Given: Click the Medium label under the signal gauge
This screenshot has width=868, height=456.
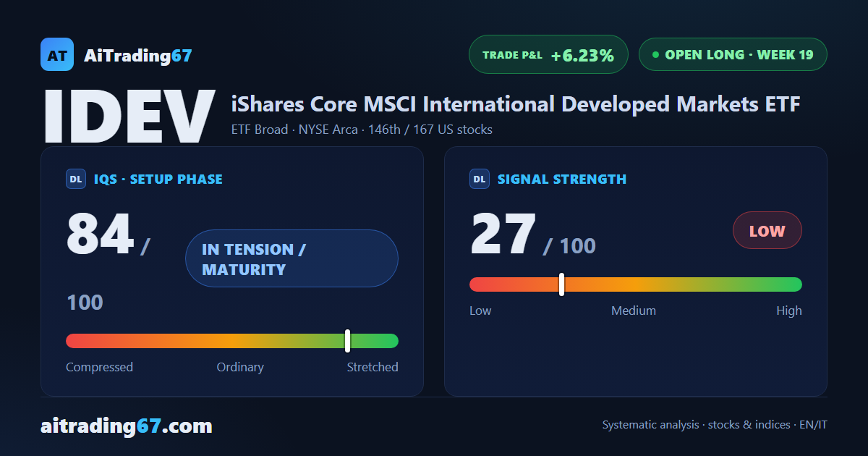Looking at the screenshot, I should [634, 311].
